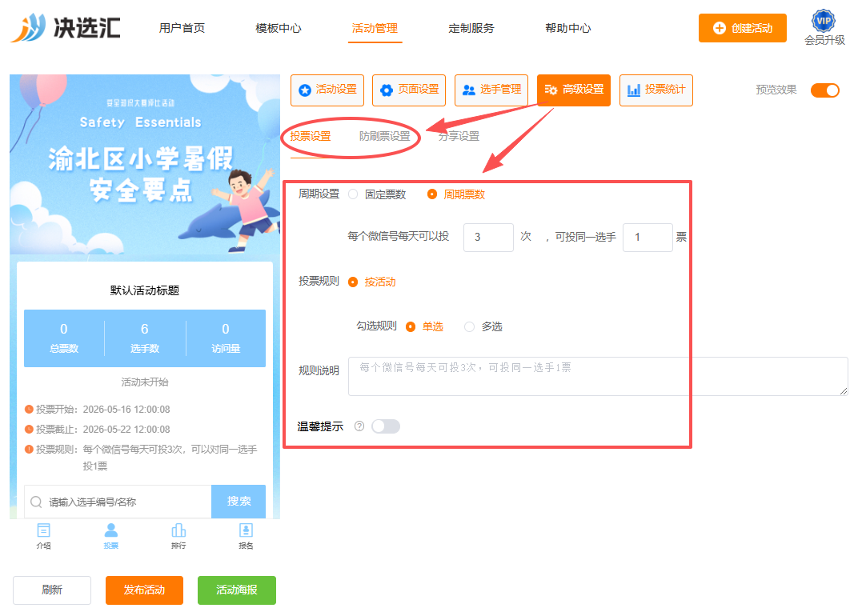Open the 用户首页 menu
Image resolution: width=862 pixels, height=616 pixels.
[x=182, y=28]
